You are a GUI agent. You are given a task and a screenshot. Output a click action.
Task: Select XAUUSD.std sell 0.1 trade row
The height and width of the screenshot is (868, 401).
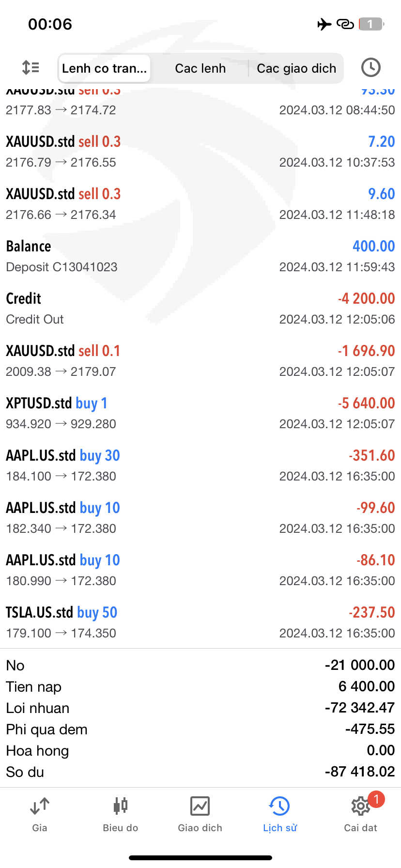click(200, 360)
